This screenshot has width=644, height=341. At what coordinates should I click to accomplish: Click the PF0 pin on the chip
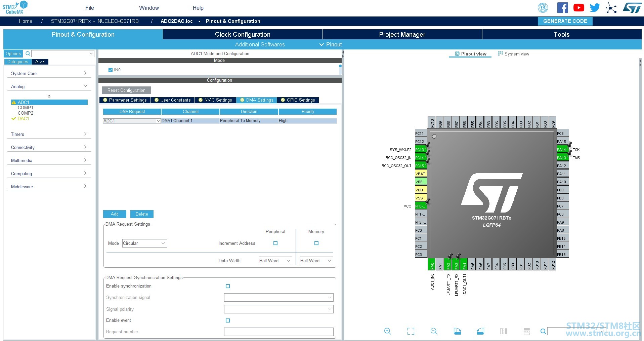(x=421, y=206)
